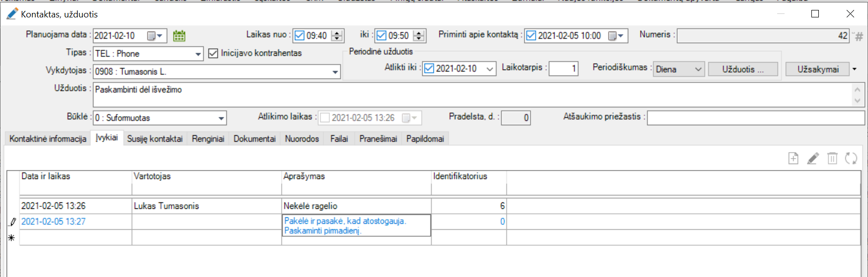The width and height of the screenshot is (868, 277).
Task: Open the arrow menu next to Užsakymai
Action: (x=855, y=69)
